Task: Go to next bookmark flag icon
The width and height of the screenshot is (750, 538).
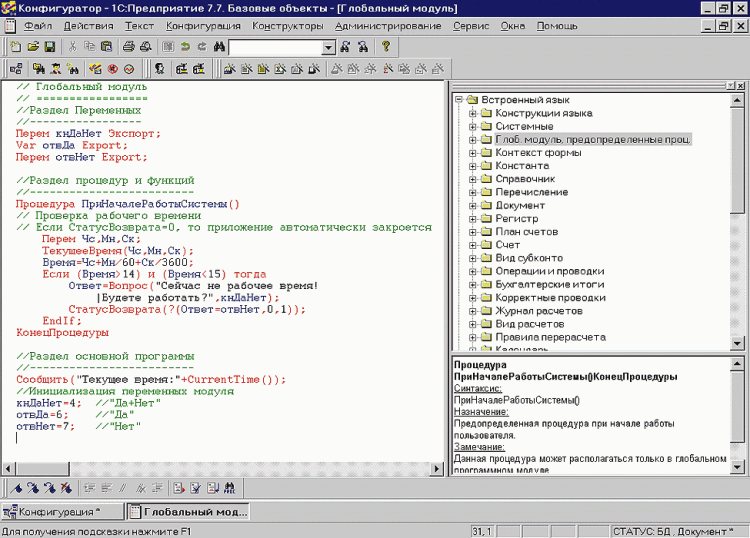Action: [33, 488]
